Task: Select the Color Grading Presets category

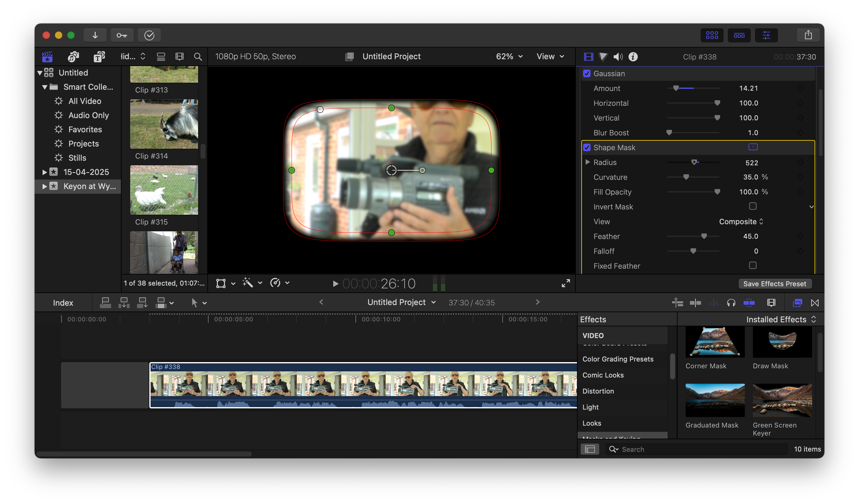Action: coord(618,359)
